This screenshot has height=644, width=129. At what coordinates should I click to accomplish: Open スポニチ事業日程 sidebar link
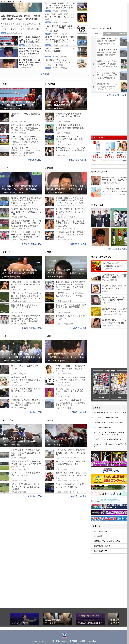[100, 531]
